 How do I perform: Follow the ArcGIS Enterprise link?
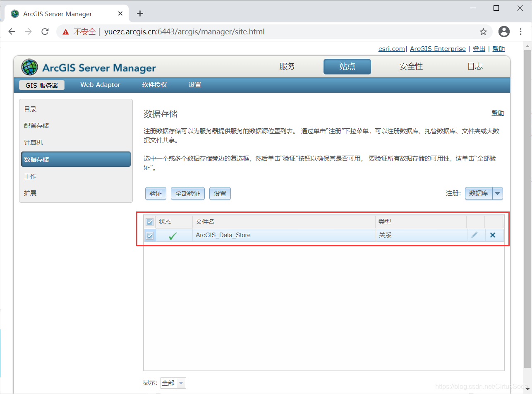438,49
